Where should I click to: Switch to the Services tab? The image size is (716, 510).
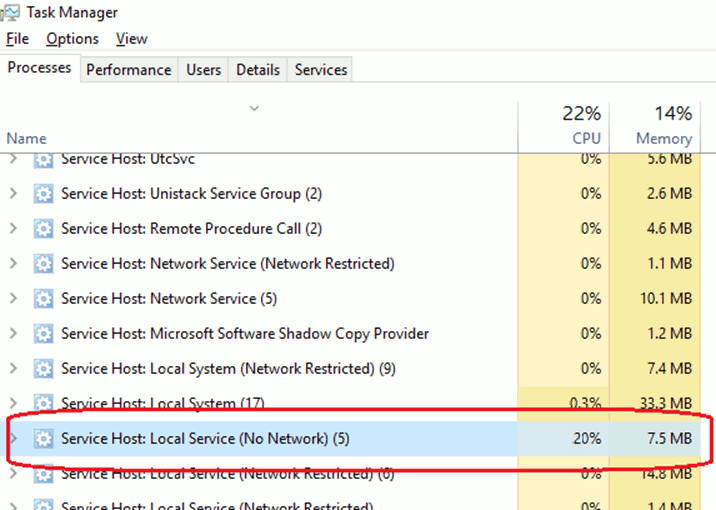[x=321, y=70]
